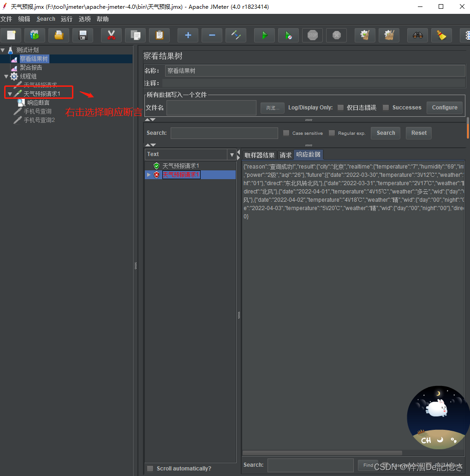Reset search with the yellow brush icon
Image resolution: width=470 pixels, height=476 pixels.
[x=441, y=35]
